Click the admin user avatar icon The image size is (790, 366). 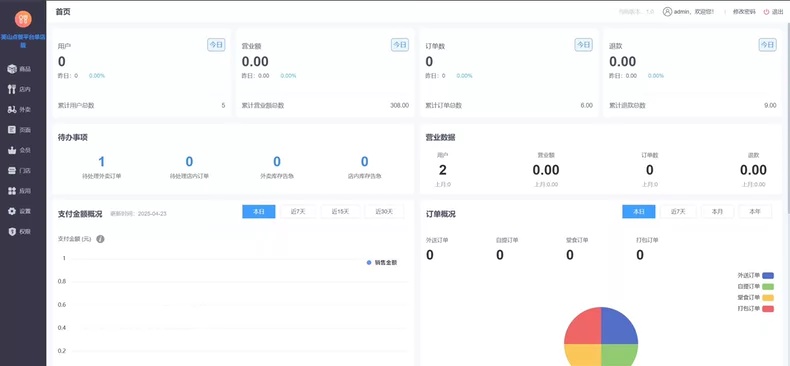pyautogui.click(x=667, y=12)
